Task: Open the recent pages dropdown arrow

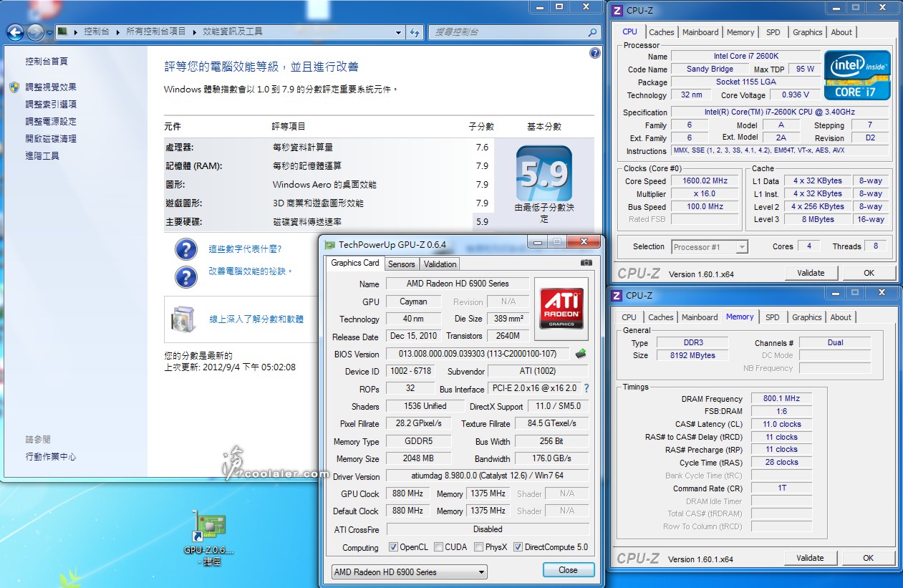Action: [49, 32]
